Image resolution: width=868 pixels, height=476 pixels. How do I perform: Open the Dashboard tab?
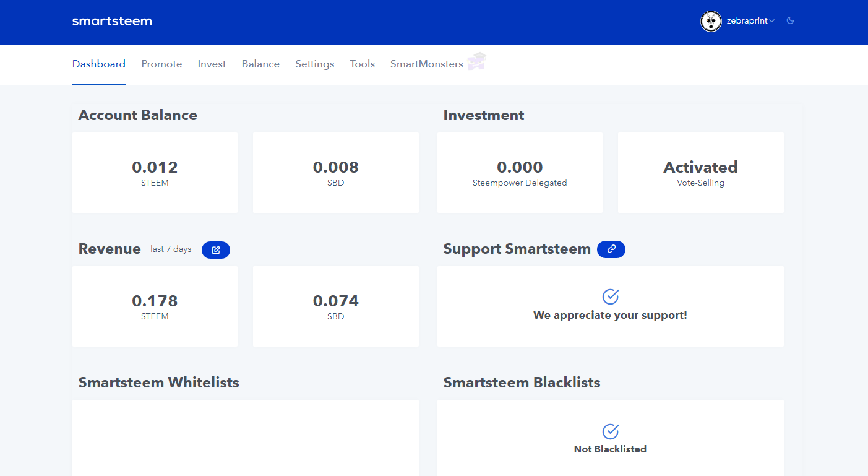[99, 64]
